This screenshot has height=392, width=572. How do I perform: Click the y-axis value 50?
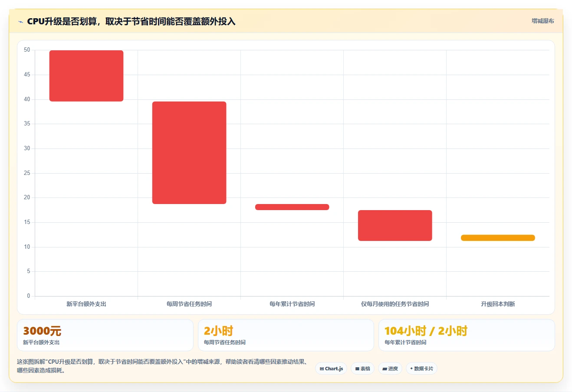(x=27, y=50)
